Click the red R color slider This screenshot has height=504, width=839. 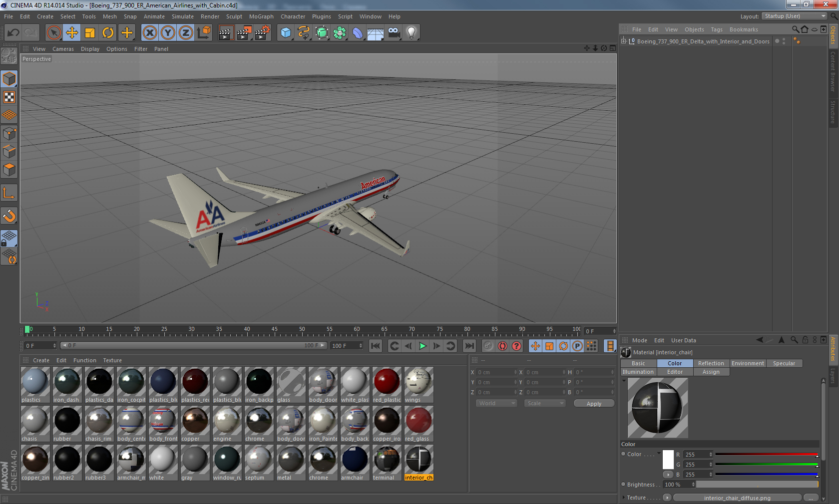[x=767, y=454]
